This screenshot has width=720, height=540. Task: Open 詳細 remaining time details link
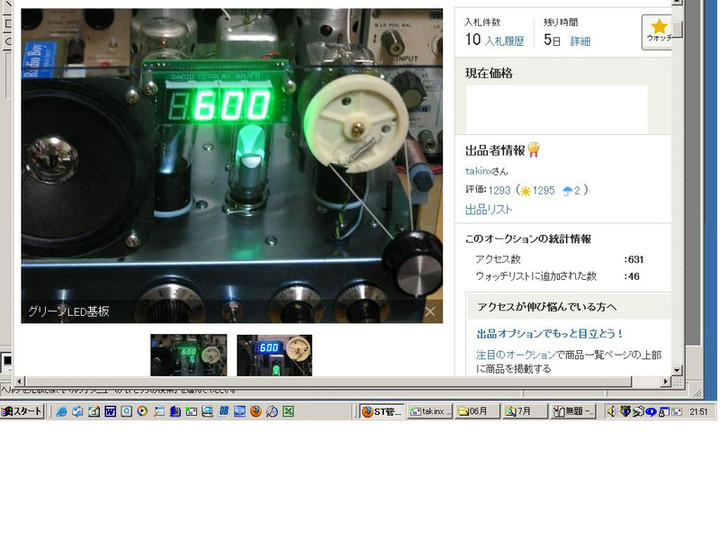[580, 42]
